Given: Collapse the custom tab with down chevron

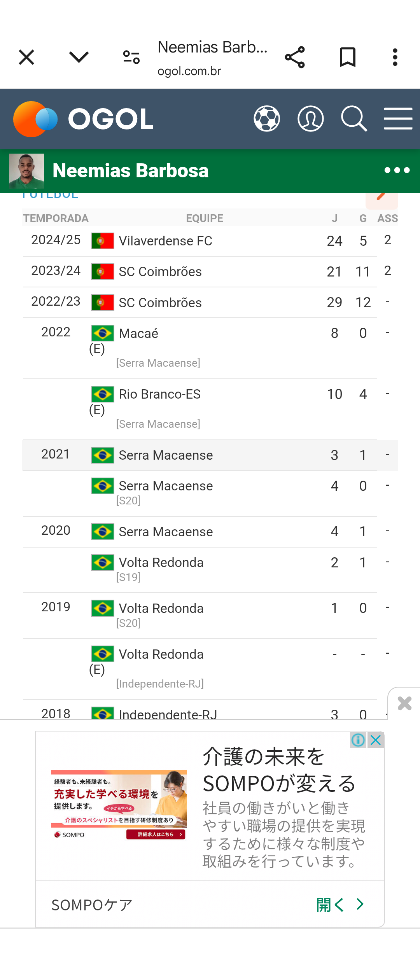Looking at the screenshot, I should (x=79, y=58).
